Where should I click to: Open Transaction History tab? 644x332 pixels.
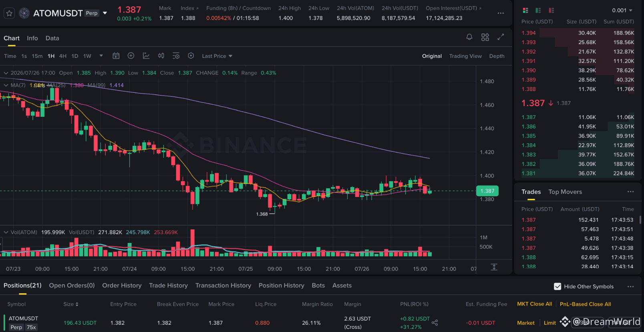coord(223,285)
